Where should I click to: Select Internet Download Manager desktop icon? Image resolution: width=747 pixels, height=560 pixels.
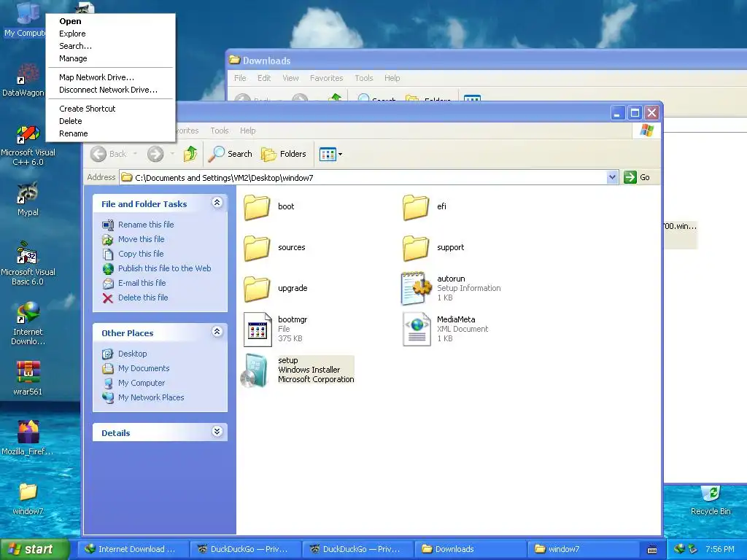28,324
